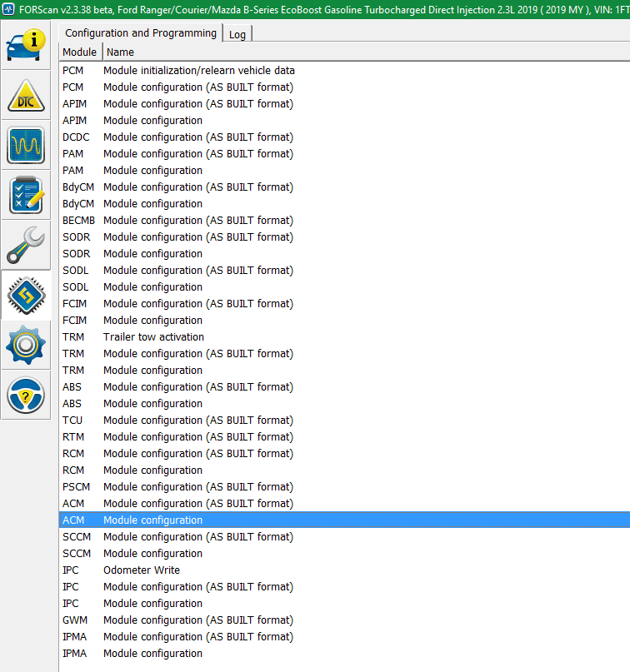
Task: Select the Configuration and Programming chip icon
Action: point(26,296)
